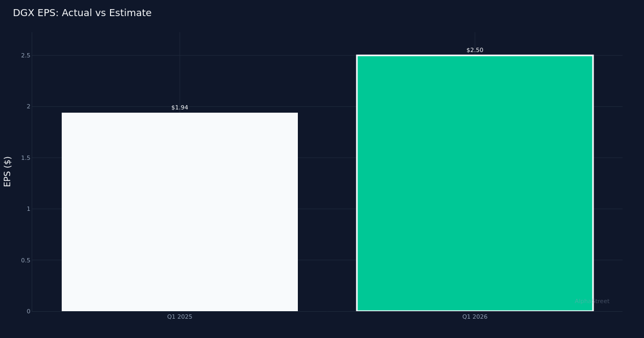Viewport: 644px width, 338px height.
Task: Click the 1 y-axis tick label
Action: (x=28, y=209)
